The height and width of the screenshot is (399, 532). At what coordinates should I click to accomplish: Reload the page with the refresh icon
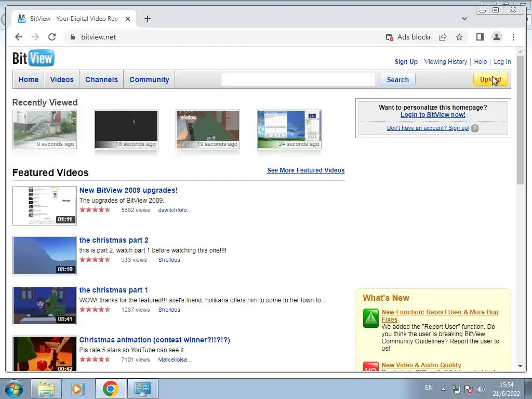pos(52,37)
